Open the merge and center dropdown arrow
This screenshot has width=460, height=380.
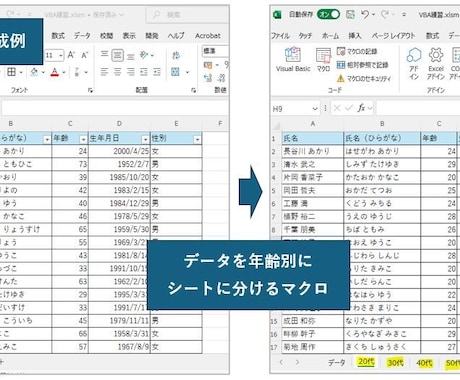point(187,72)
